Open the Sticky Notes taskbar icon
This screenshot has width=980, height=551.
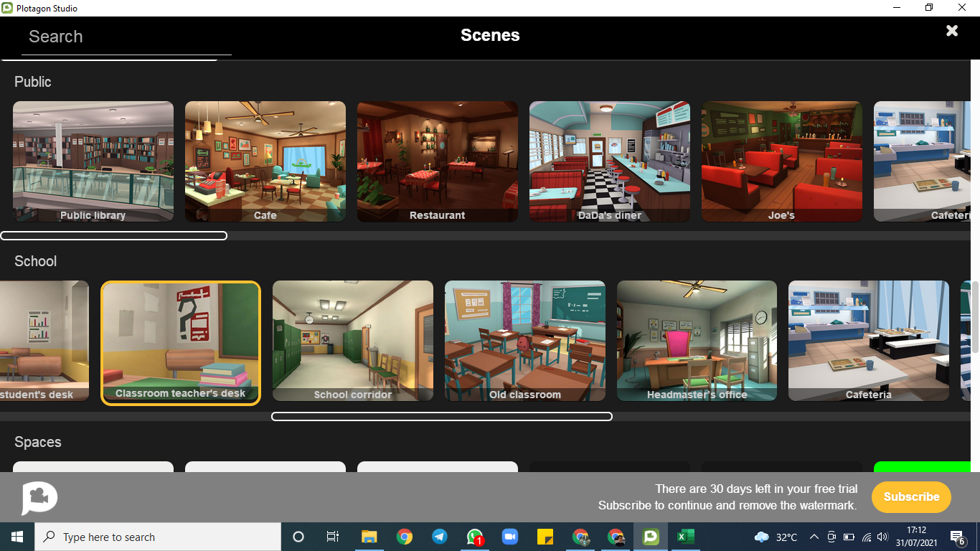point(545,537)
